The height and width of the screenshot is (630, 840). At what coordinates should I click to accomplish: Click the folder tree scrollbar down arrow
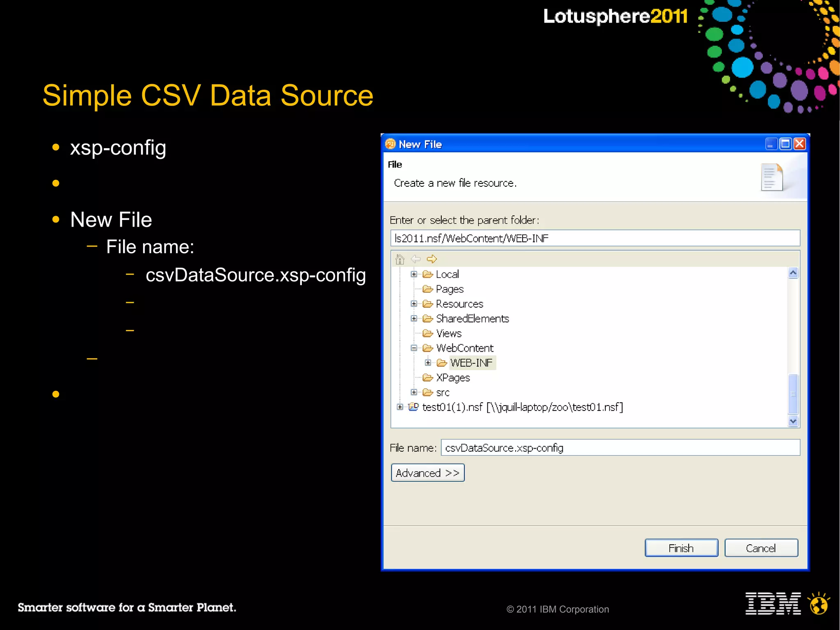tap(793, 421)
